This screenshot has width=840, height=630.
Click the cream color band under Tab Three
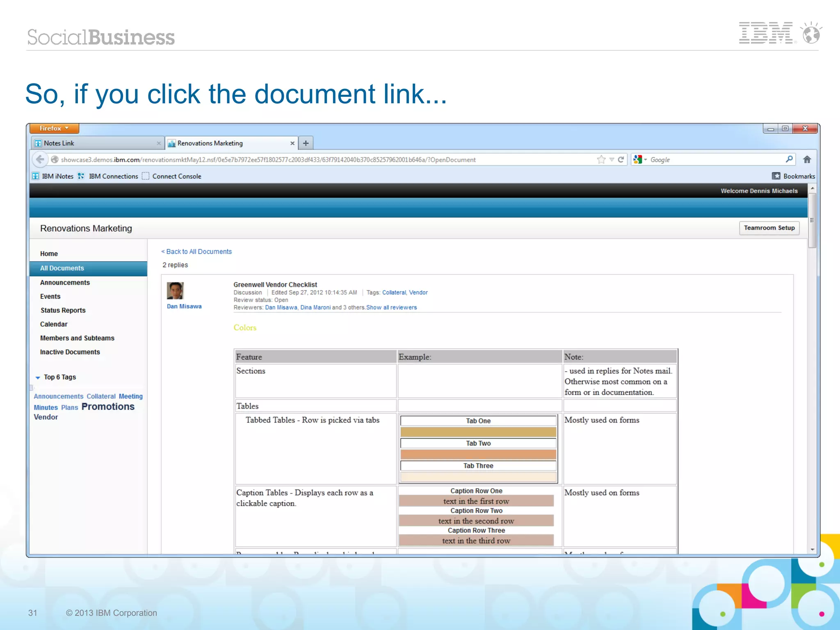pos(478,477)
